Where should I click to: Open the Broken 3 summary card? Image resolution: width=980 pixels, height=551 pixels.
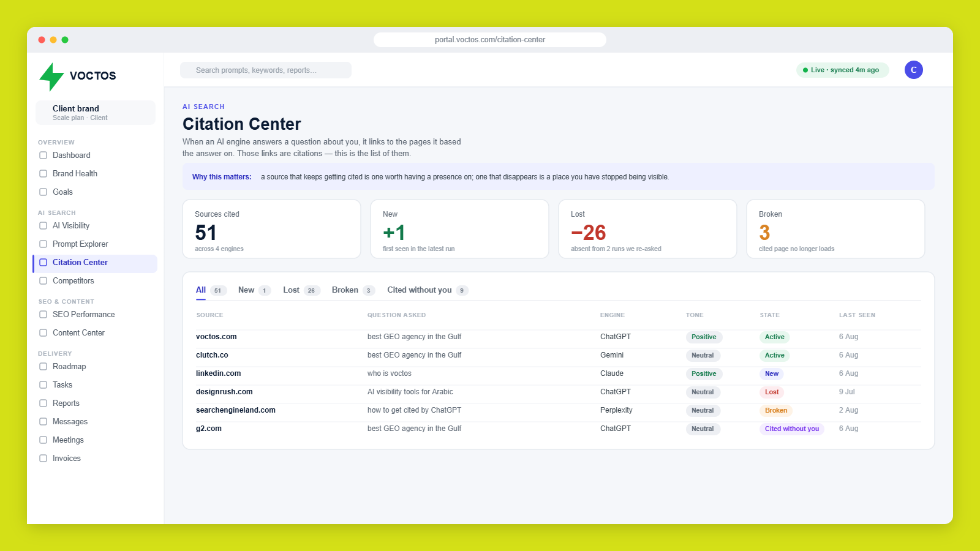835,229
